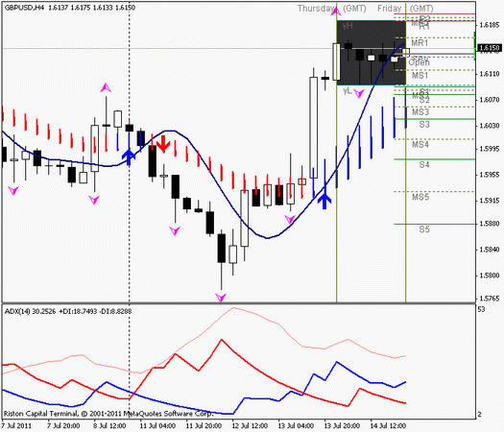Screen dimensions: 504x432
Task: Click the 1.6030 price scale value
Action: tap(490, 126)
